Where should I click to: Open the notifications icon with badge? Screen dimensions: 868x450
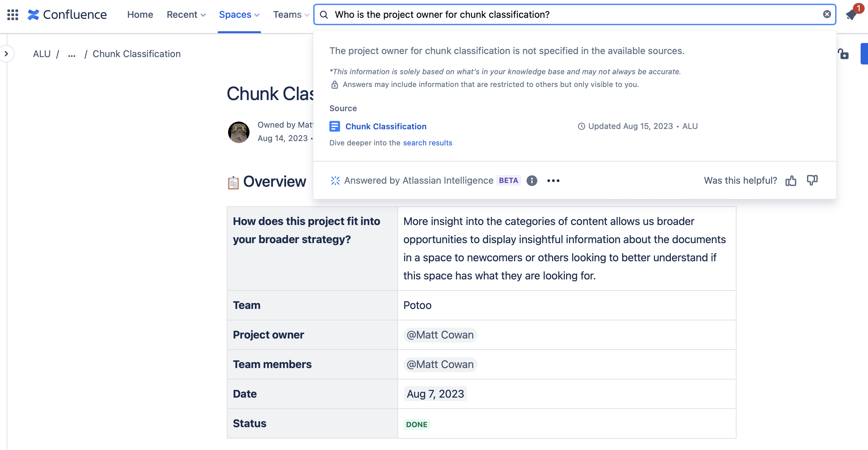click(852, 14)
